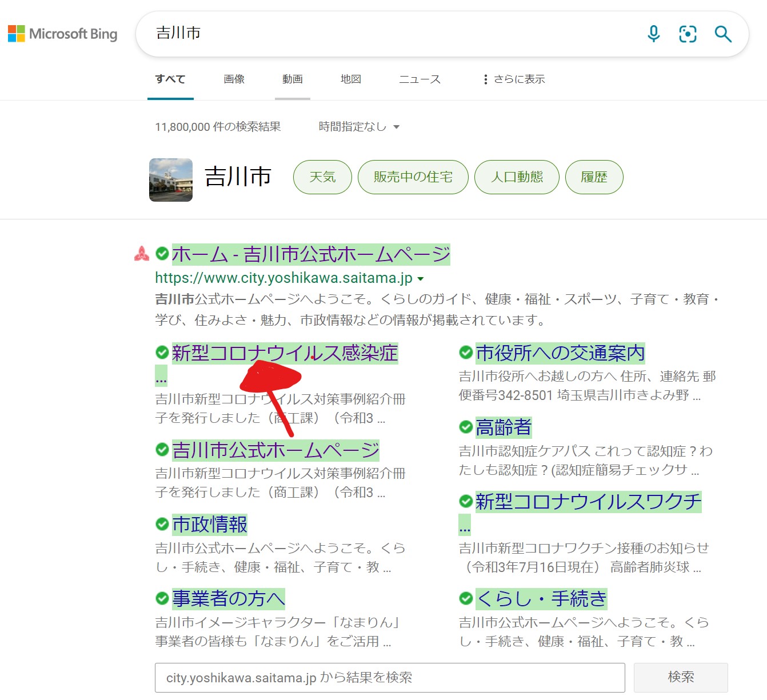Click green verified badge next to 市政情報

click(x=162, y=524)
